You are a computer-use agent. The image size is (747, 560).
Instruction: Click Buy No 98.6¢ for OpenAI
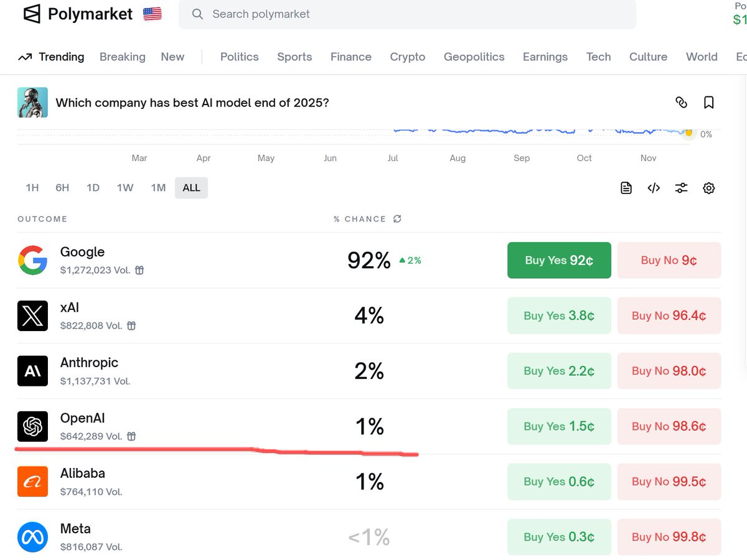[669, 426]
